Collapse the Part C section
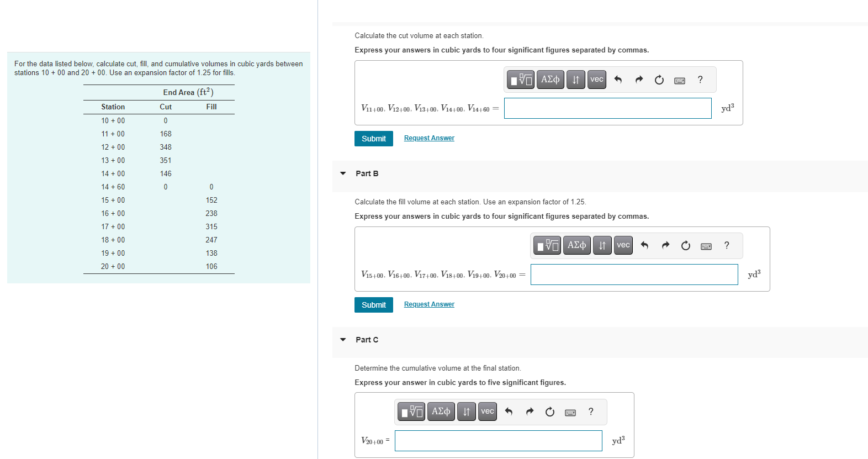Viewport: 868px width, 459px height. [343, 340]
